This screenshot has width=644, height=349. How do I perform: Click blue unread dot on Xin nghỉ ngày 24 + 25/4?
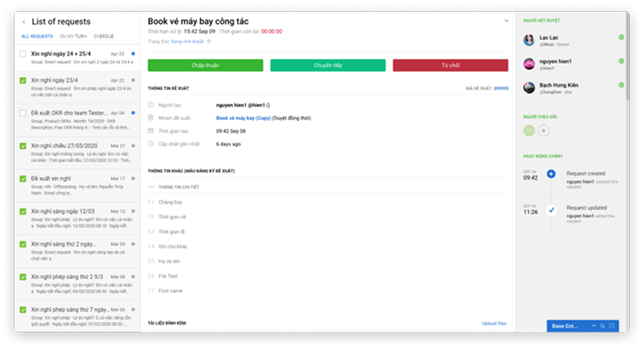pos(133,54)
